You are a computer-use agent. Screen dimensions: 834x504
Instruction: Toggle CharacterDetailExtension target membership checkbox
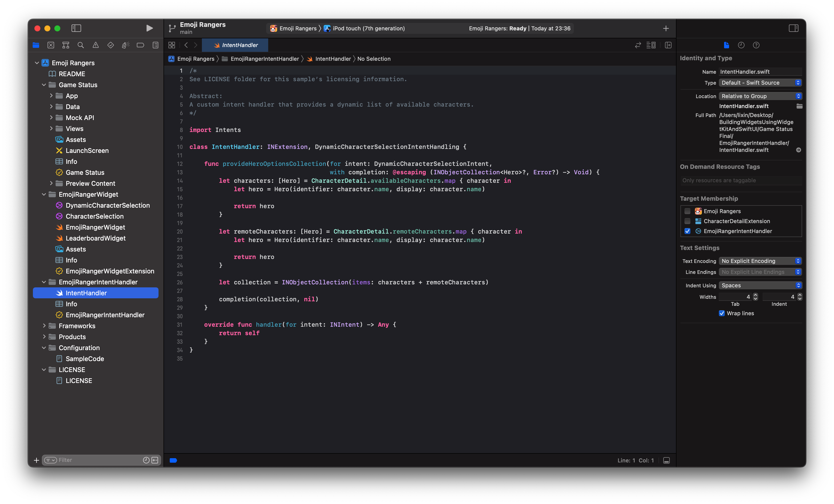click(687, 221)
